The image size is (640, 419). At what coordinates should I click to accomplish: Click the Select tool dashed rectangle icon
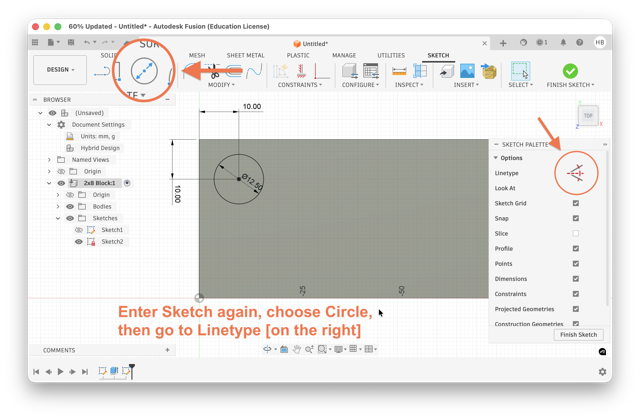click(x=520, y=71)
